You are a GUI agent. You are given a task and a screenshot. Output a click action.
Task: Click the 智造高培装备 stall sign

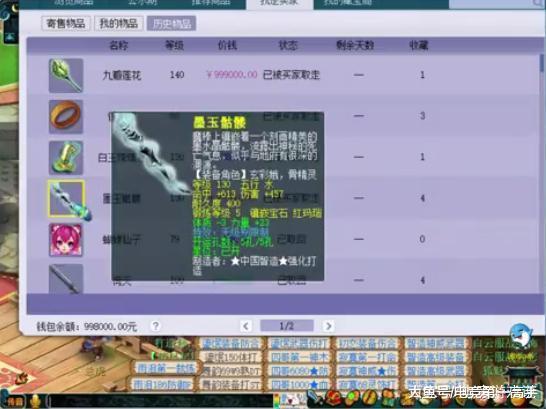pyautogui.click(x=435, y=357)
